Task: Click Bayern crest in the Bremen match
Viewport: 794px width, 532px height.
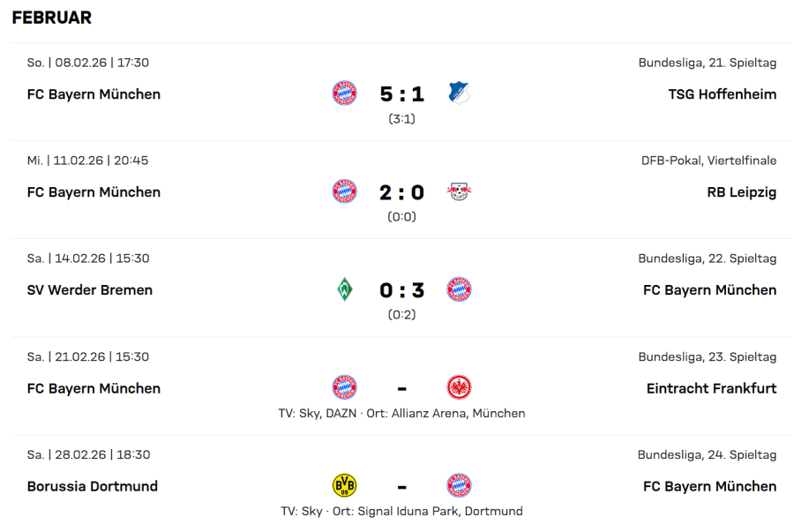Action: (x=459, y=289)
